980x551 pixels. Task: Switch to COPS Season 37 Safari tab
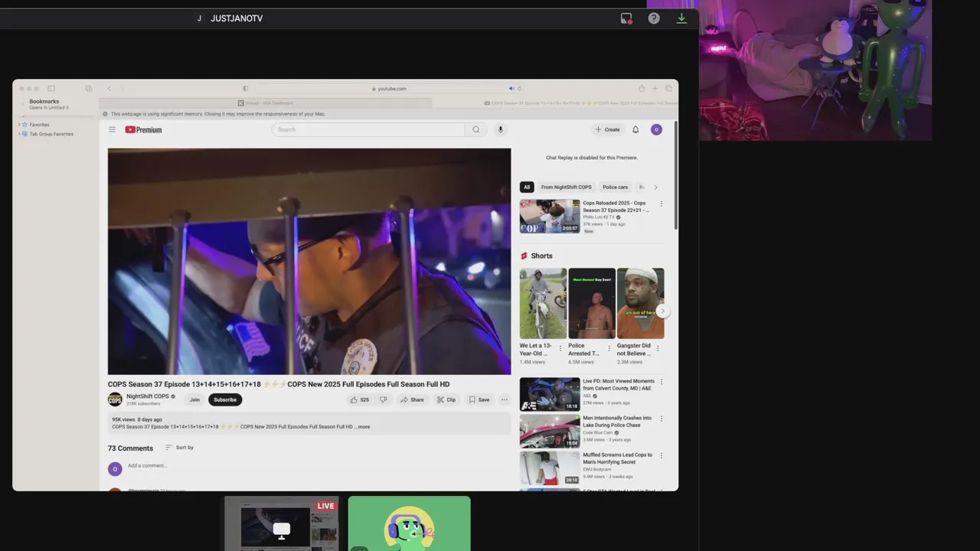(555, 103)
